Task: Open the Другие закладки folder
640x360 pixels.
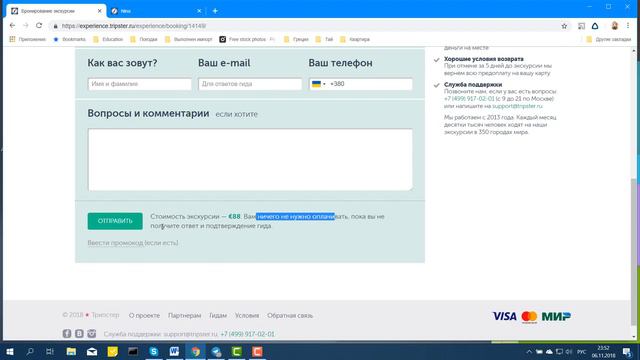Action: [609, 39]
